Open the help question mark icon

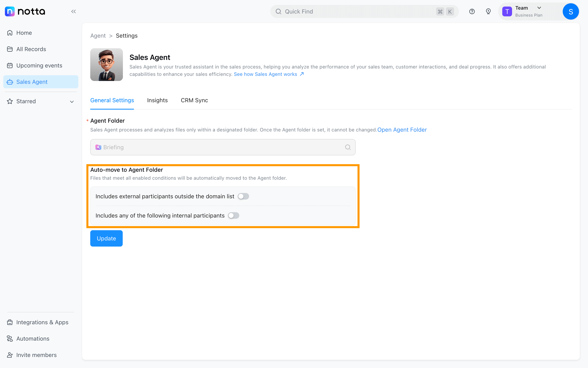pyautogui.click(x=472, y=11)
